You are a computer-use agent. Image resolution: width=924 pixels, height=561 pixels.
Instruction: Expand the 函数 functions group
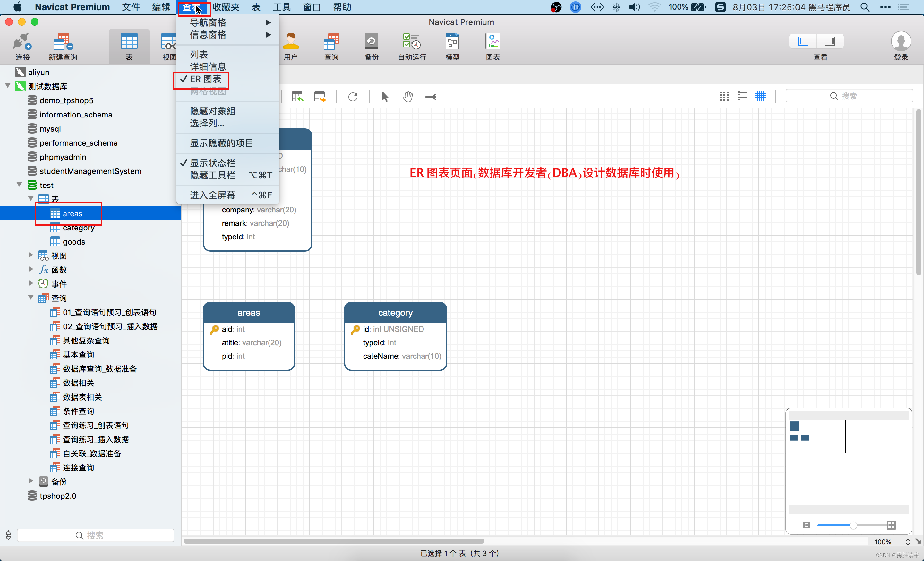coord(31,270)
